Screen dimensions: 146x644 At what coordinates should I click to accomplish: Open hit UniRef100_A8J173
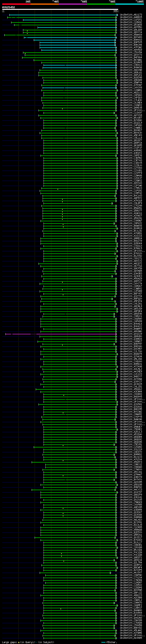tap(131, 15)
